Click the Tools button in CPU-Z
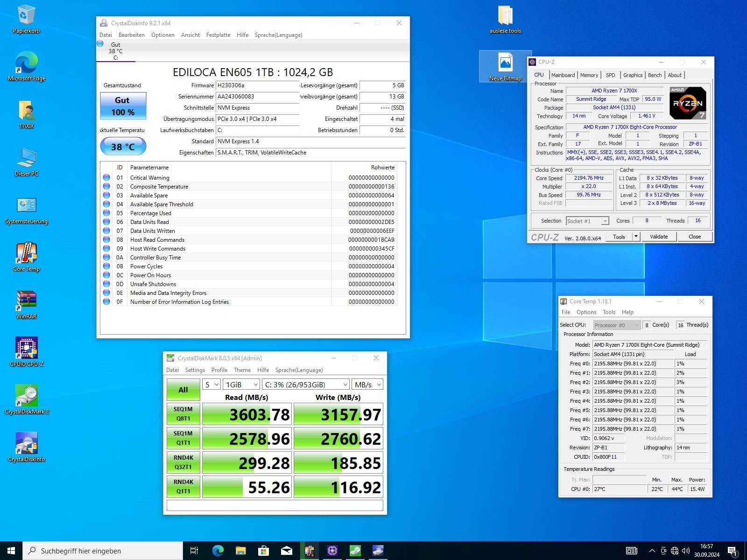This screenshot has width=747, height=560. pyautogui.click(x=619, y=237)
